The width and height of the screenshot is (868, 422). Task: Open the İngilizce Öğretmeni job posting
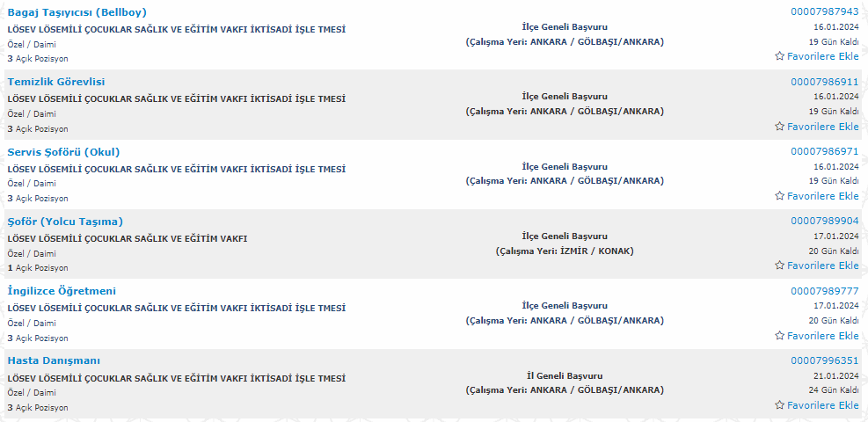[x=62, y=291]
